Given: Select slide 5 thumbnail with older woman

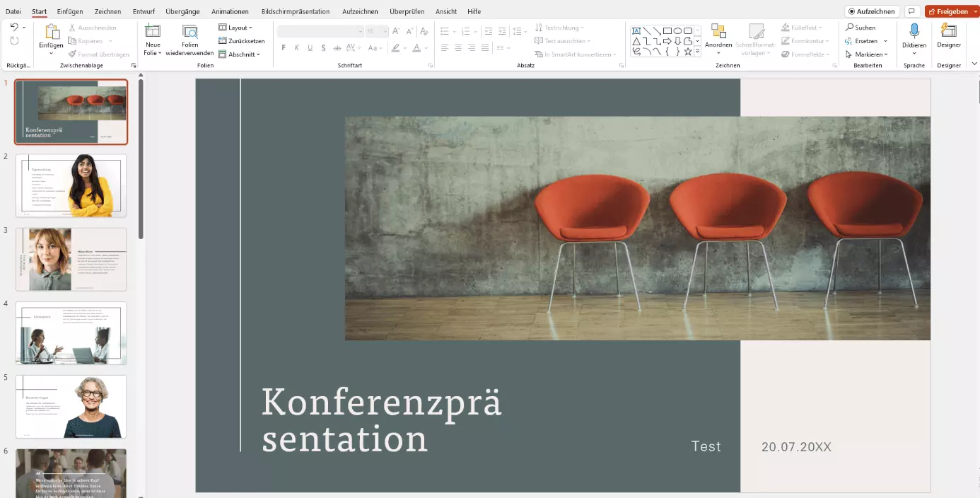Looking at the screenshot, I should [71, 406].
